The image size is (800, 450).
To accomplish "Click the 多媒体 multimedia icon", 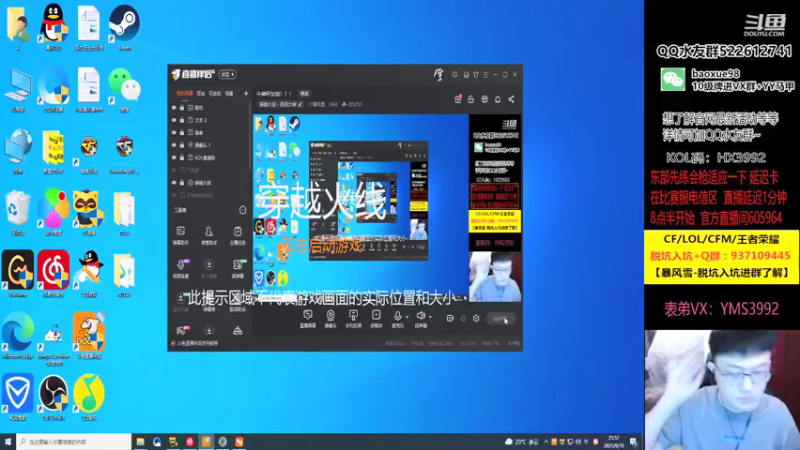I will pyautogui.click(x=376, y=318).
